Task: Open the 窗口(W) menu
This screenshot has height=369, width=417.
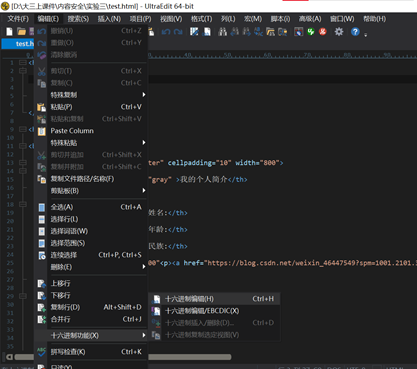Action: [x=342, y=19]
